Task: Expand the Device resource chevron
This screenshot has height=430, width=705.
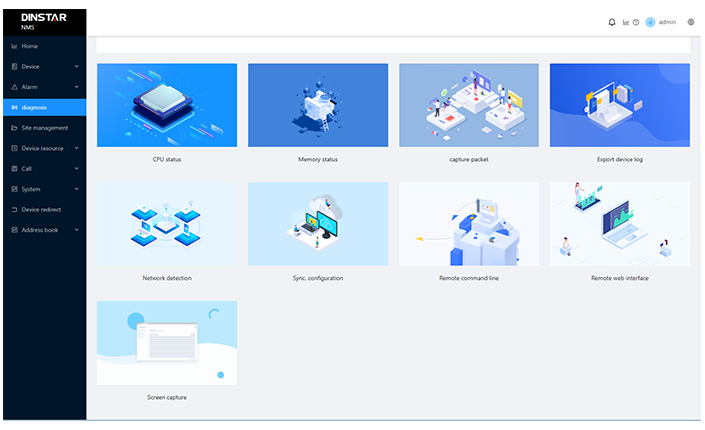Action: coord(76,148)
